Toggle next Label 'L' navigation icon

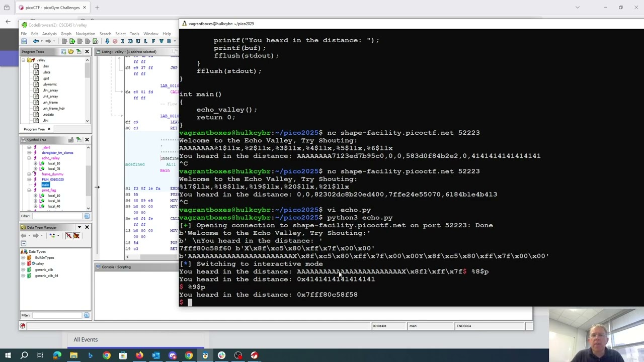(145, 41)
